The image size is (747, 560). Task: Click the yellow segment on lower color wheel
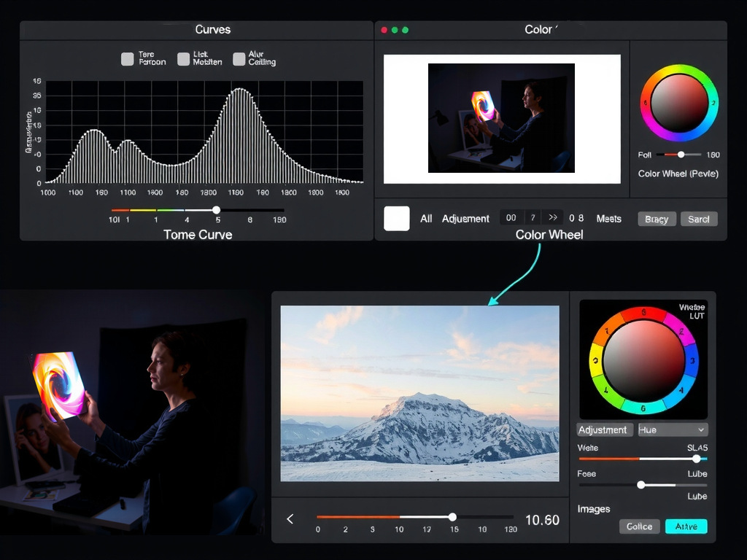595,360
